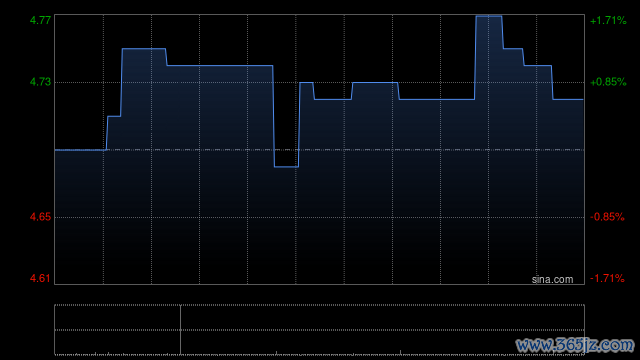This screenshot has height=360, width=640.
Task: Click the 4.65 price axis label
Action: coord(40,217)
